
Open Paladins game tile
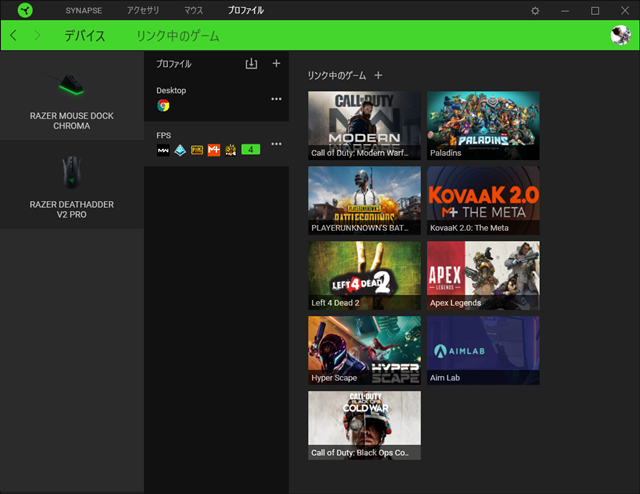(x=483, y=125)
